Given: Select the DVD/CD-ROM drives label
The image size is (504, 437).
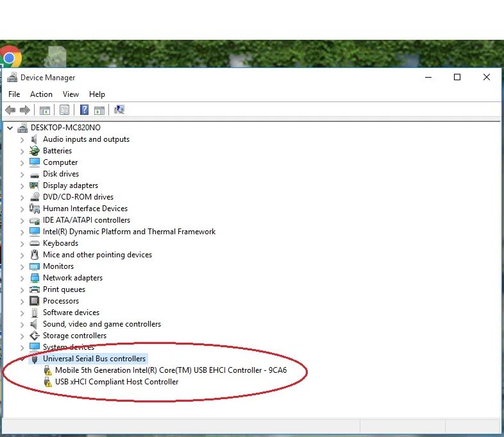Looking at the screenshot, I should click(78, 197).
